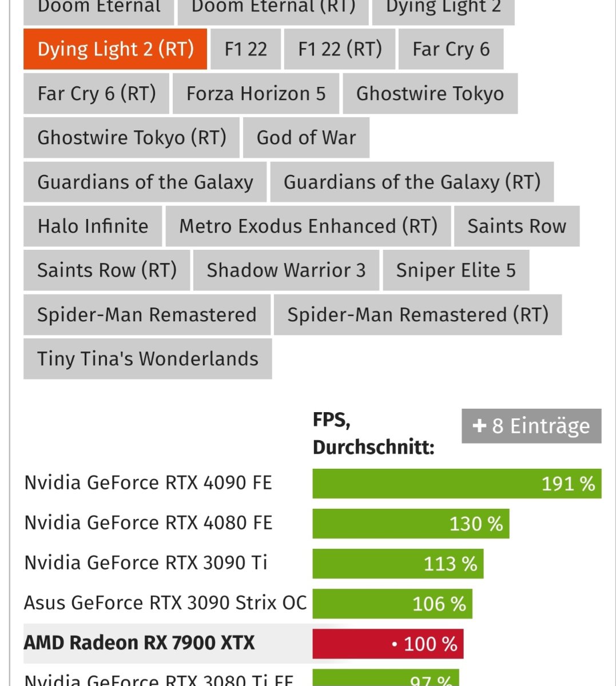Open the Sniper Elite 5 tab

(456, 270)
